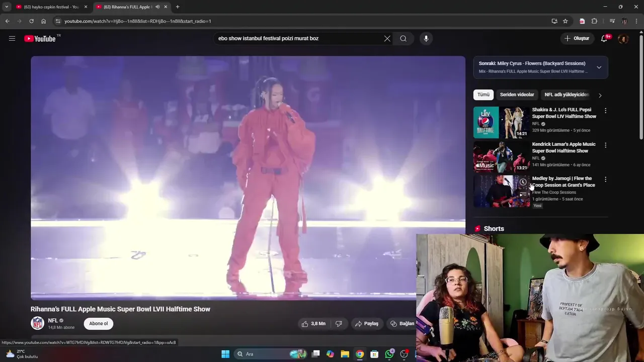Viewport: 644px width, 362px height.
Task: Open the Windows Start button
Action: (225, 354)
